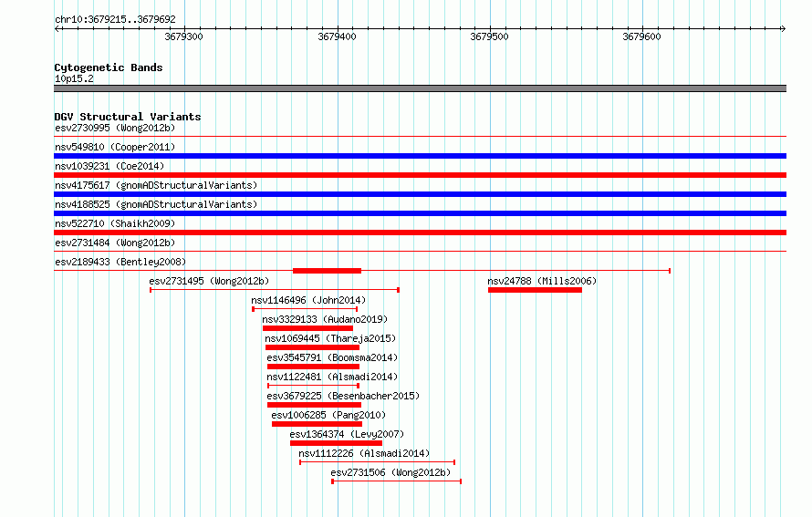Click the right arrow end of the ruler
The image size is (812, 517).
[784, 28]
